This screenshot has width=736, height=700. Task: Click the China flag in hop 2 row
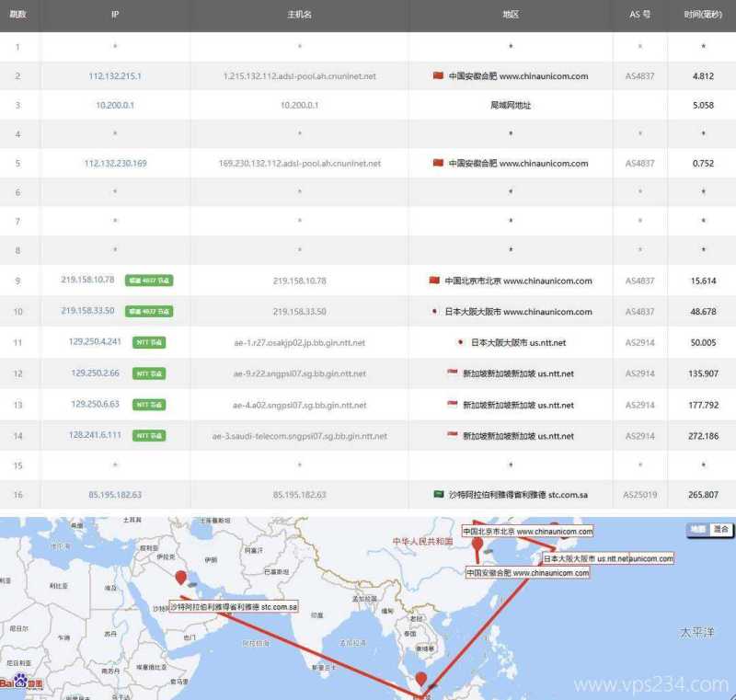pyautogui.click(x=438, y=75)
